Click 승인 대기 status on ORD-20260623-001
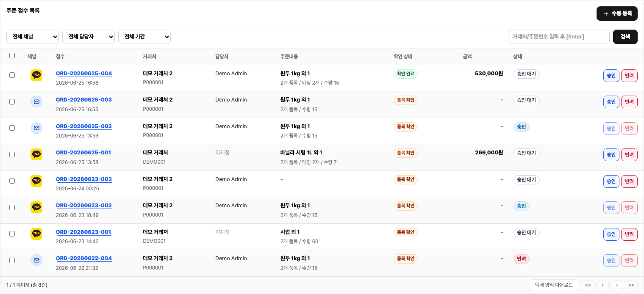The height and width of the screenshot is (294, 644). 526,233
